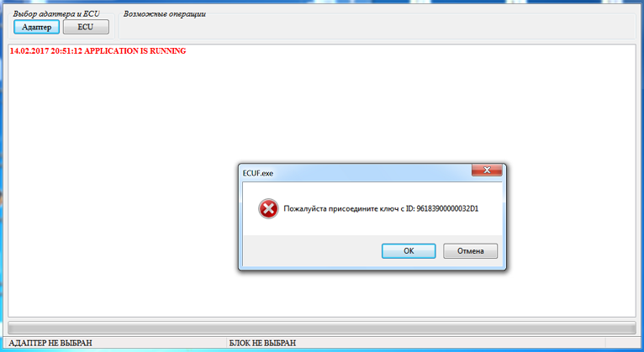Dismiss the dialog with Отмена
The image size is (644, 352).
pos(470,250)
